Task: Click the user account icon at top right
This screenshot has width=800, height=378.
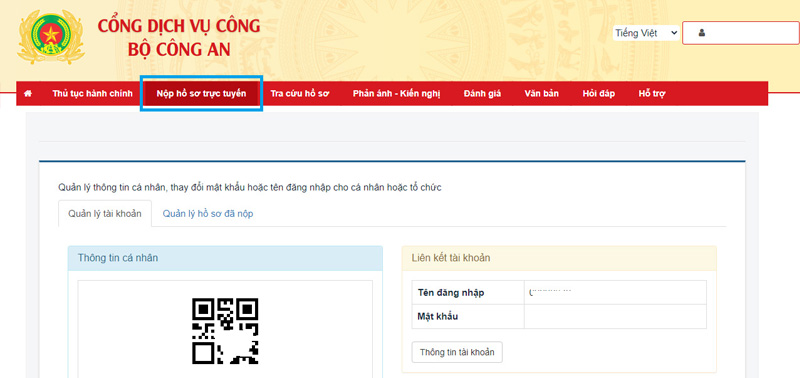Action: click(702, 33)
